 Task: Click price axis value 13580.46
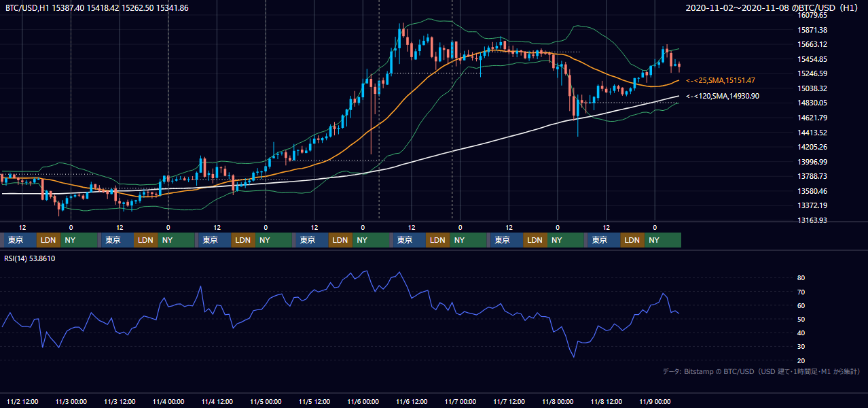(812, 191)
